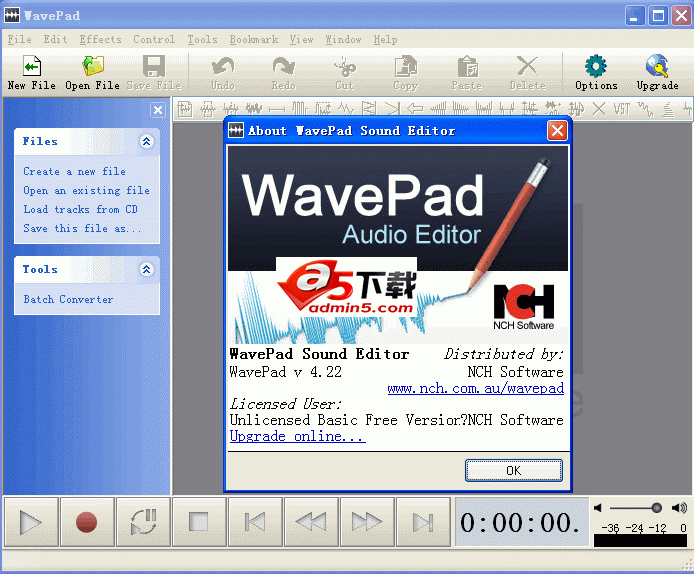Click the waveform page icon in effects toolbar

tap(185, 108)
